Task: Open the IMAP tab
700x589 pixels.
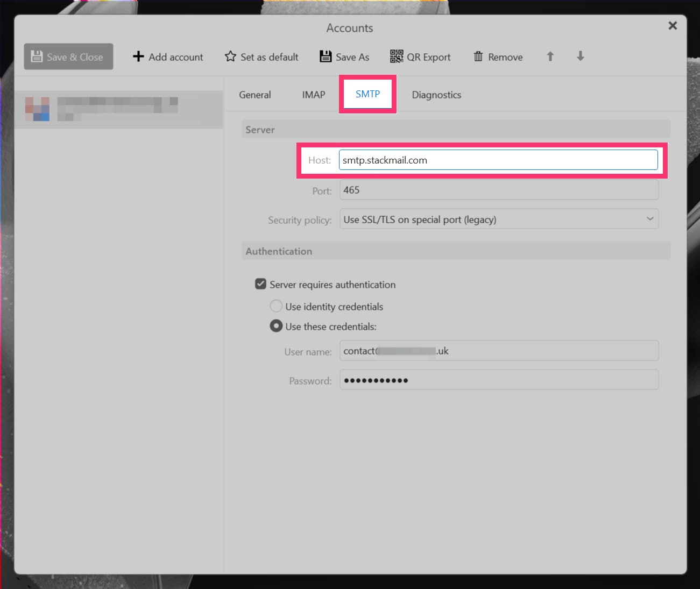Action: [x=313, y=95]
